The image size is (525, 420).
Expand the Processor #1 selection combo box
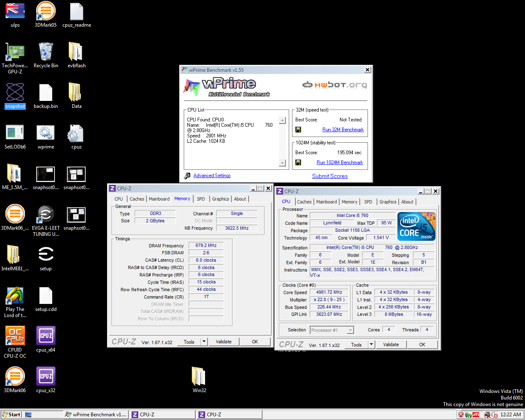click(350, 330)
